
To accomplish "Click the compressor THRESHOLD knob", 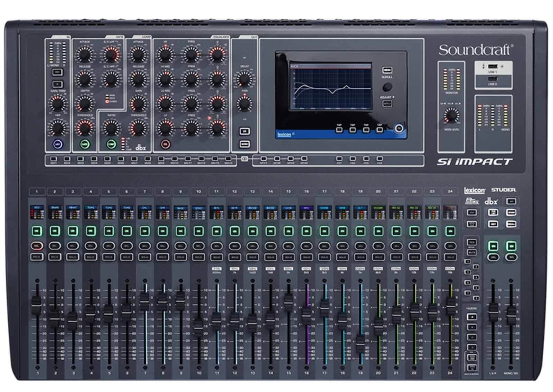I will click(138, 128).
